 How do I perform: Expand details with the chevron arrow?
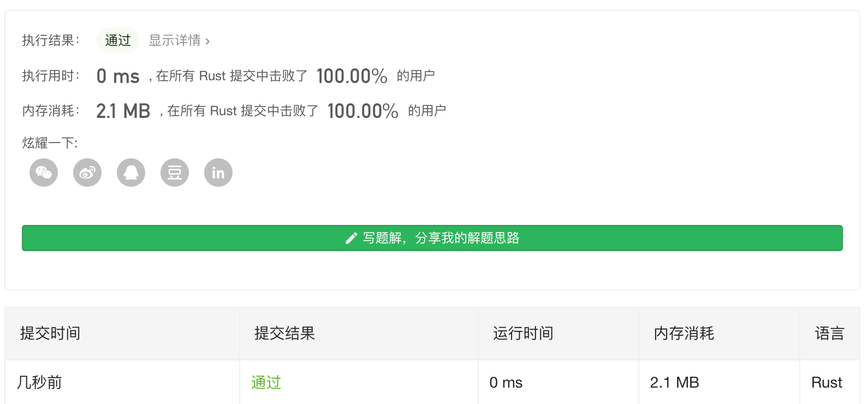coord(207,41)
